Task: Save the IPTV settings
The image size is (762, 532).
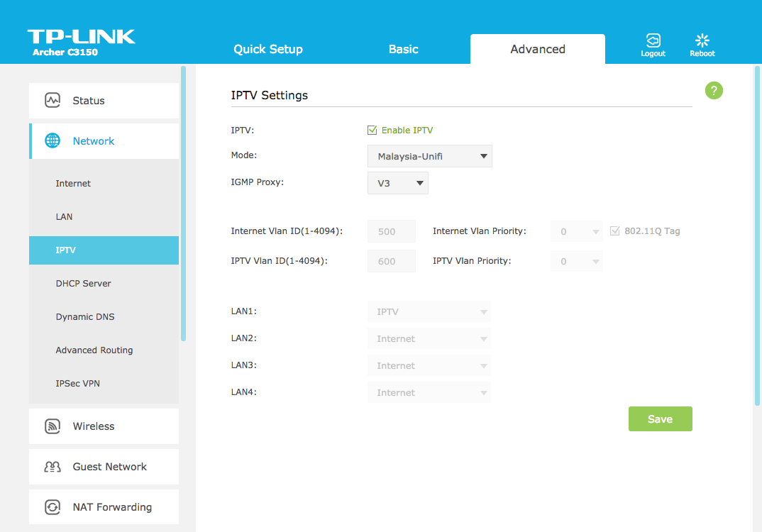Action: pos(660,419)
